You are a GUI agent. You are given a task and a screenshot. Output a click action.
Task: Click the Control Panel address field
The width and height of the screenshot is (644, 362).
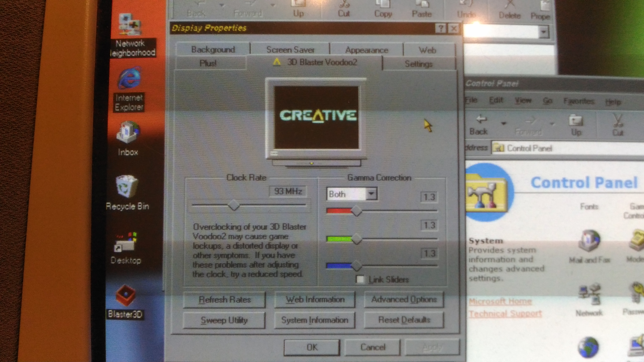tap(567, 149)
